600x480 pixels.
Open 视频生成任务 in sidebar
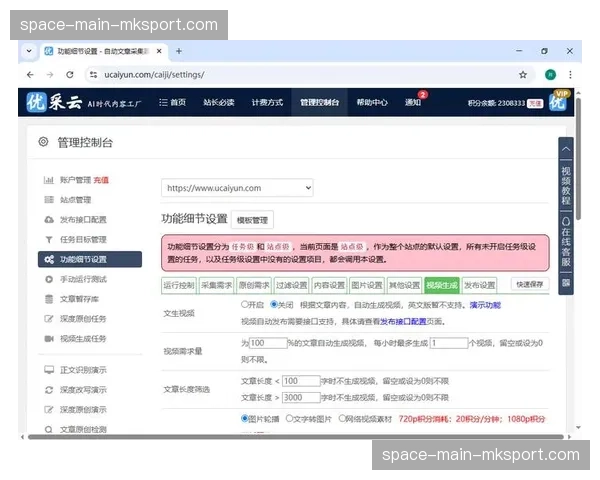83,339
